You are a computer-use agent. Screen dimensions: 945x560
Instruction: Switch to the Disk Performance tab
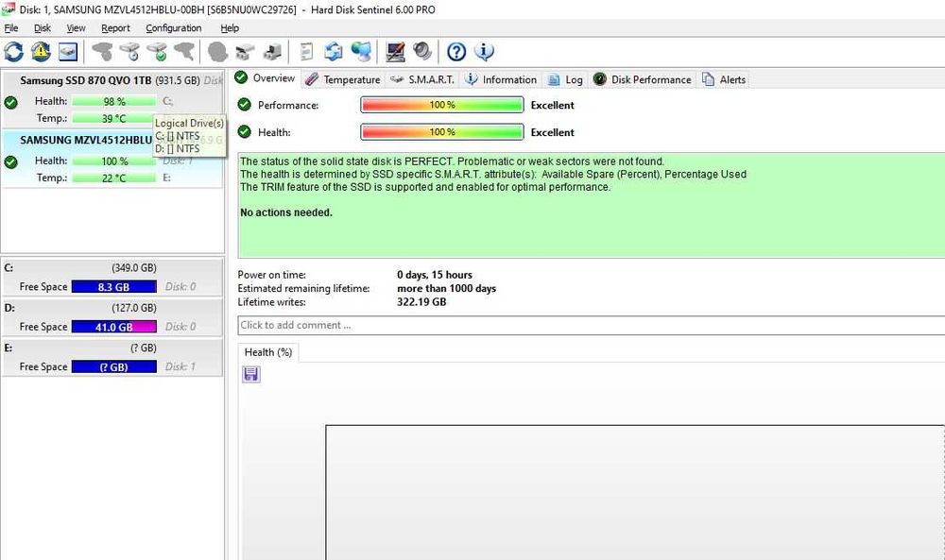[x=643, y=79]
